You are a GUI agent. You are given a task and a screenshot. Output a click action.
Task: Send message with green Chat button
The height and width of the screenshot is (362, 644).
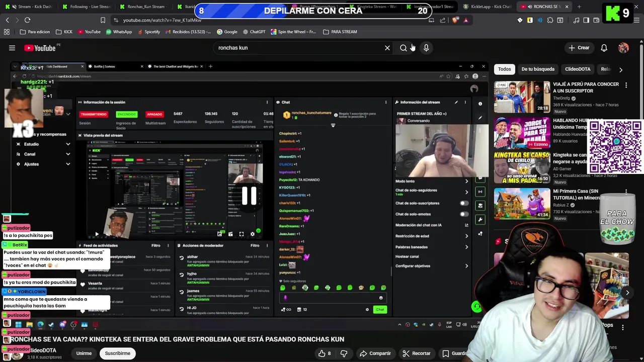(x=380, y=310)
